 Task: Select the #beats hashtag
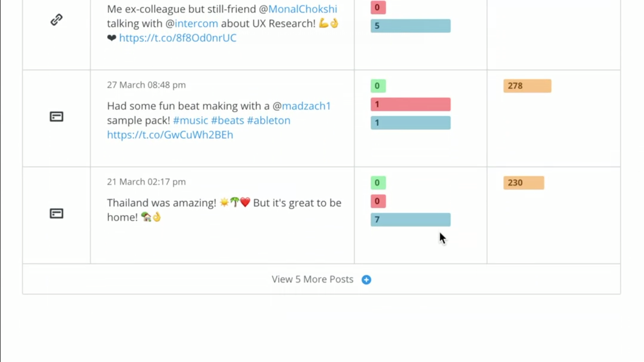pos(227,120)
